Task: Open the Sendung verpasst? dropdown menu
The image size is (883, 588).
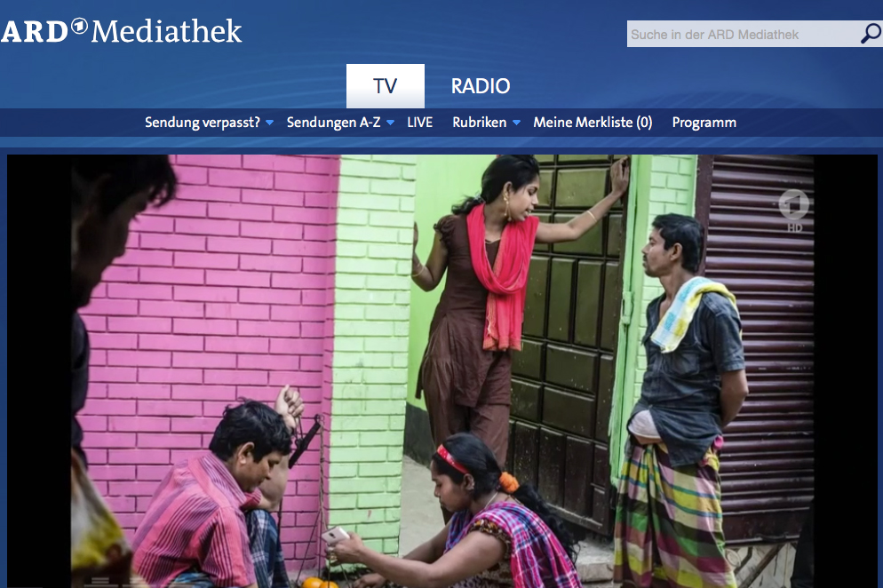Action: 203,123
